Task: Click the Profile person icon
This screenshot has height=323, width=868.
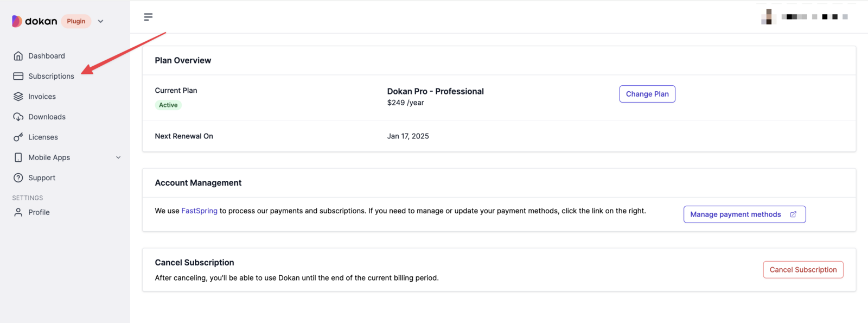Action: 18,212
